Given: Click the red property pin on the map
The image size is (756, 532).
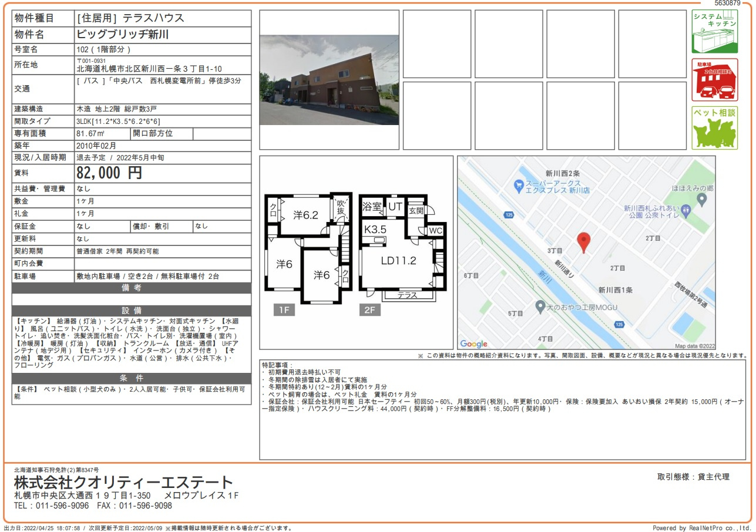Looking at the screenshot, I should click(x=583, y=243).
